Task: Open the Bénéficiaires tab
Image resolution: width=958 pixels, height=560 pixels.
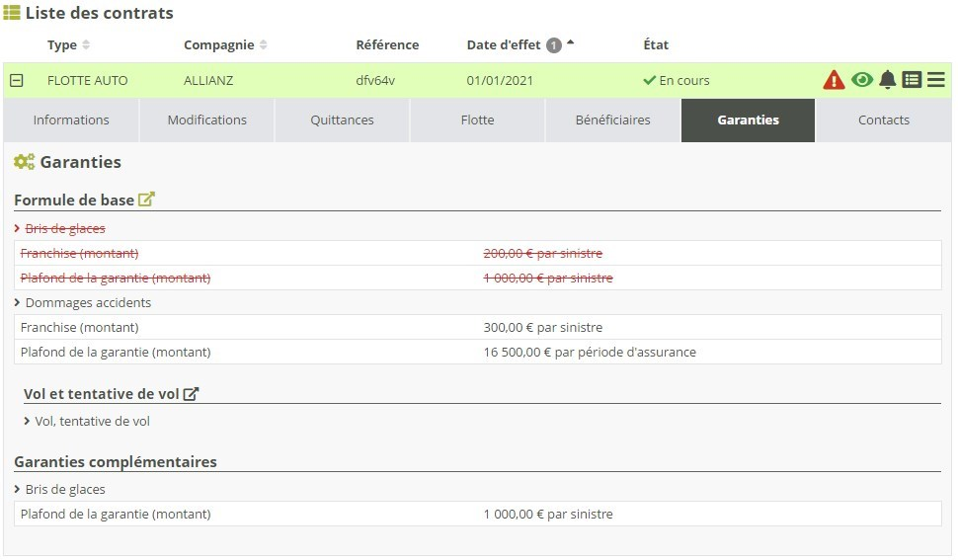Action: pyautogui.click(x=612, y=120)
